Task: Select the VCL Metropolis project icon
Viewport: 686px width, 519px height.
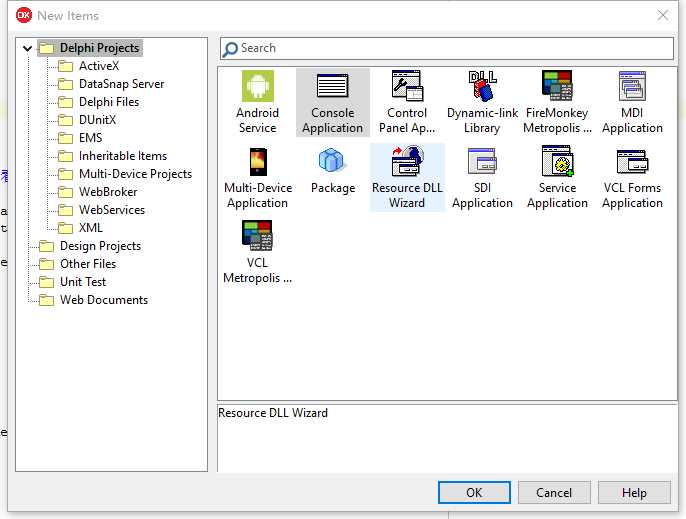Action: (257, 235)
